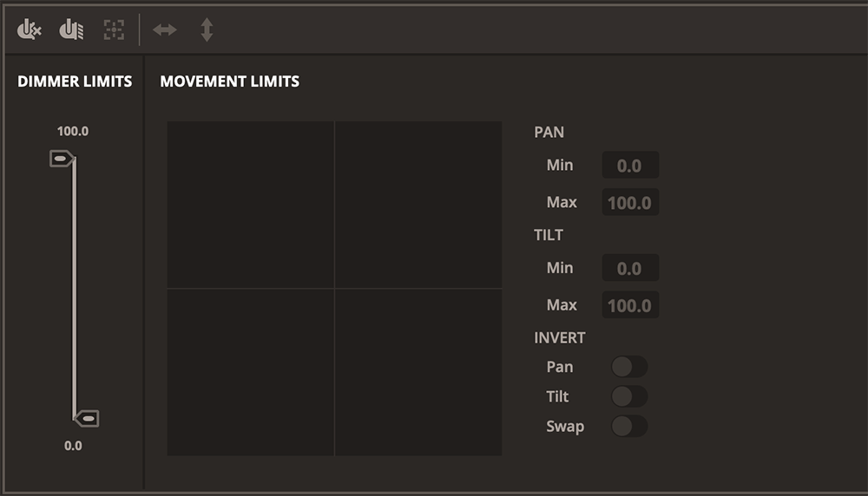Select the Tilt Min input field

click(630, 268)
